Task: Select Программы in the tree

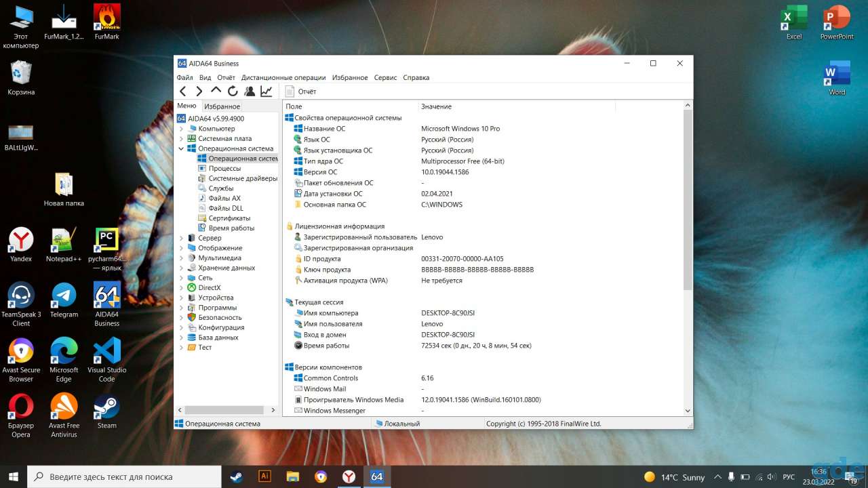Action: point(212,308)
